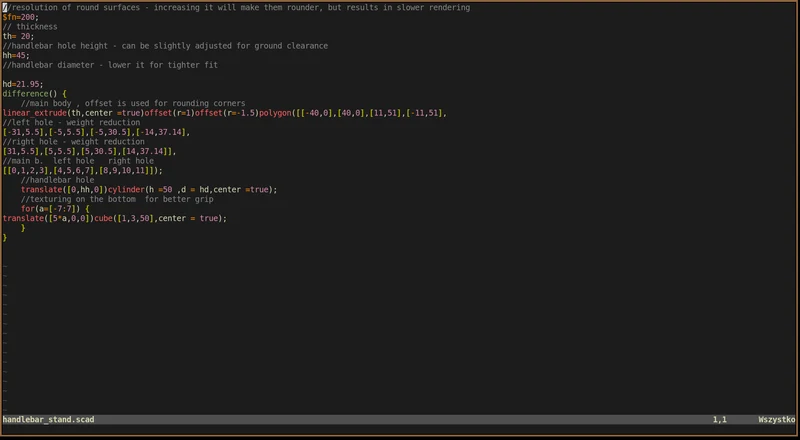800x440 pixels.
Task: Place cursor on $fn=200 line
Action: point(20,17)
